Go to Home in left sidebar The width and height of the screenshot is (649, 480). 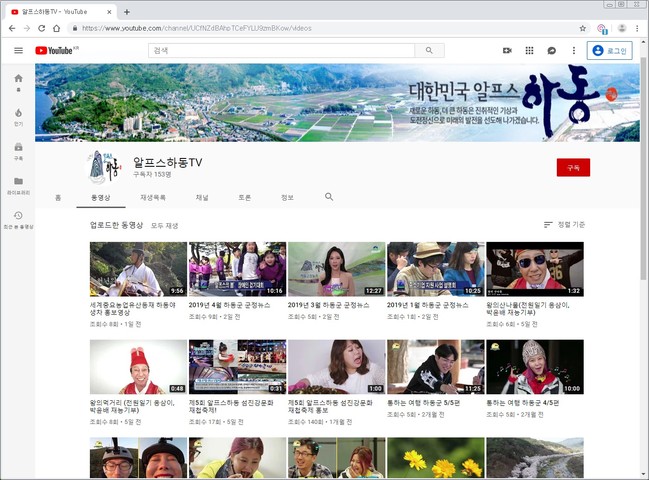point(18,82)
